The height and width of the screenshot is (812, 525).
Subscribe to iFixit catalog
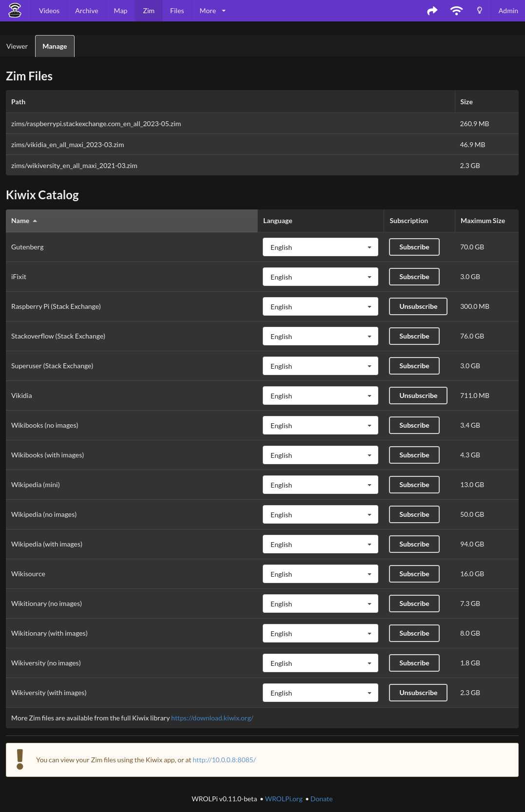pyautogui.click(x=414, y=277)
